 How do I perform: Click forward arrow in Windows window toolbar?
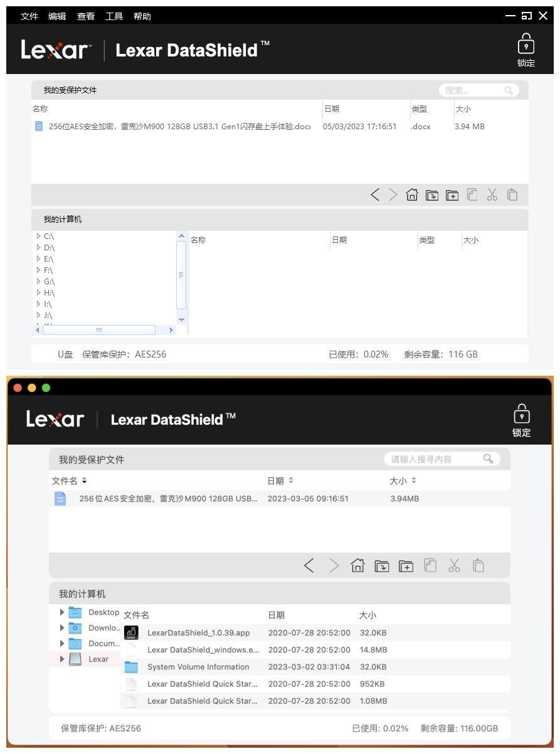click(x=393, y=195)
